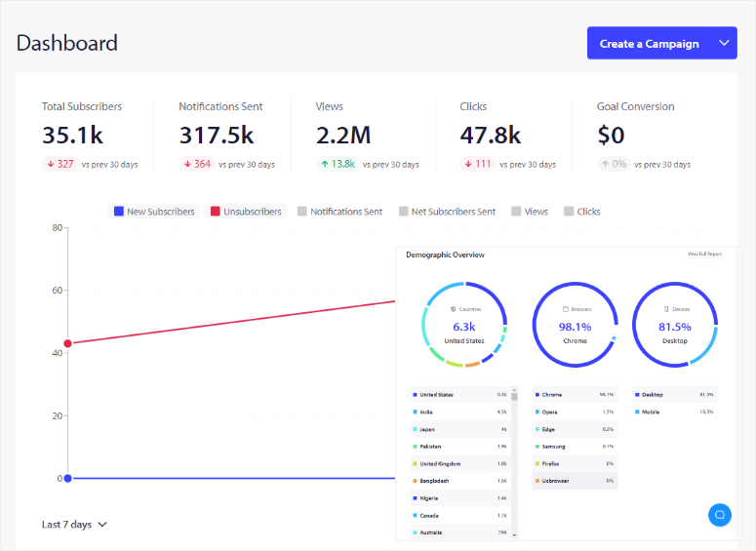Enable the Notifications Sent chart series
756x551 pixels.
click(339, 212)
